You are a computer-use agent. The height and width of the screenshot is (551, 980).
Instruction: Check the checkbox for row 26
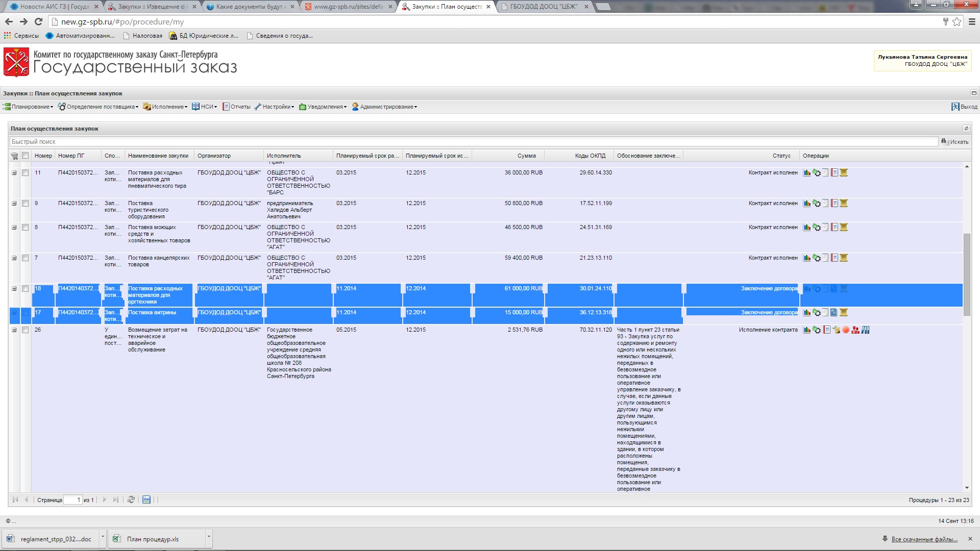(x=25, y=330)
